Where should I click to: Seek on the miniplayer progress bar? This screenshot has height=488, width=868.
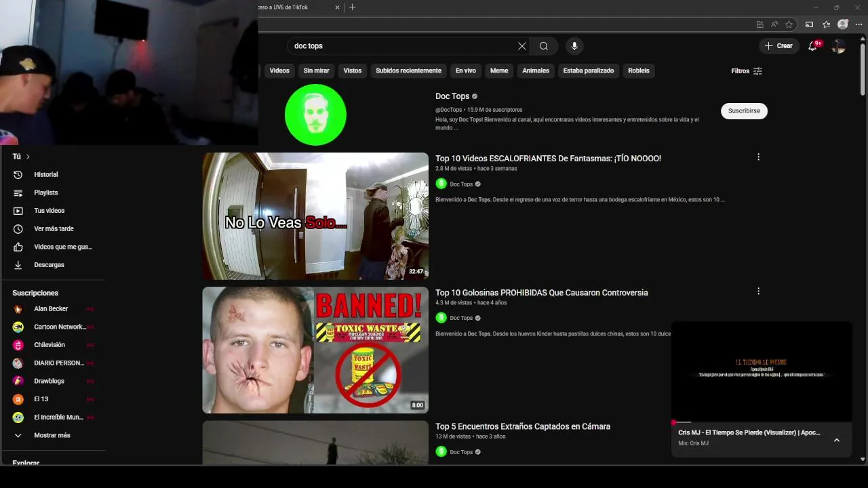(x=762, y=422)
